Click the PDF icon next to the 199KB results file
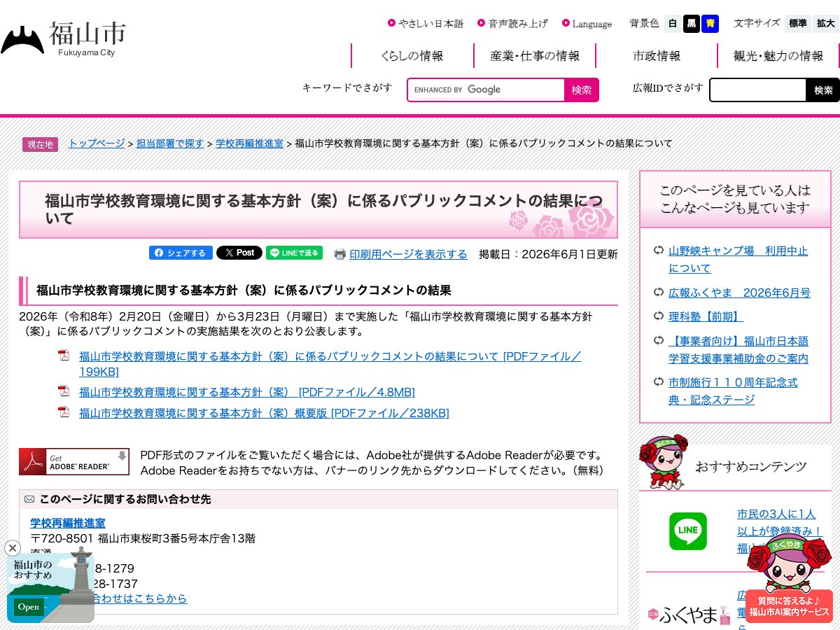 (64, 356)
